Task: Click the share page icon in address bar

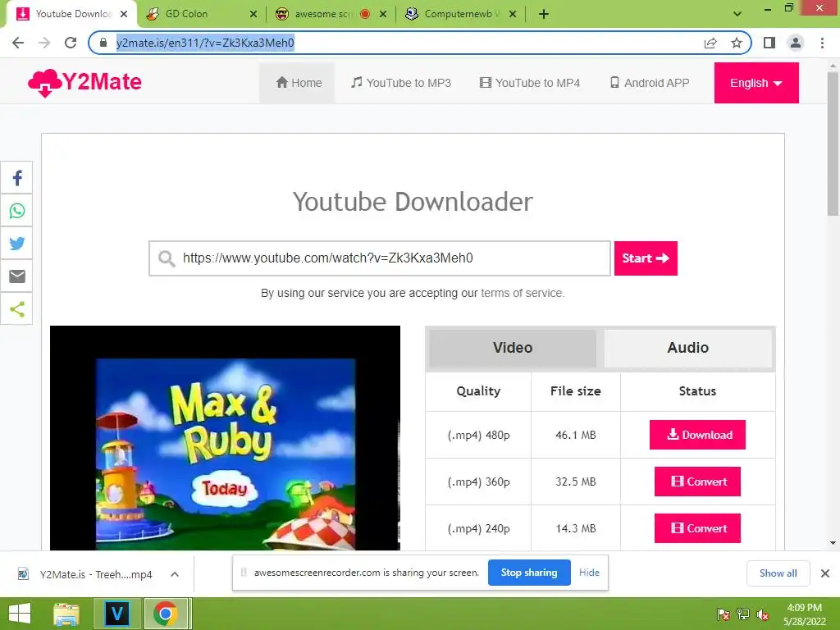Action: pyautogui.click(x=710, y=43)
